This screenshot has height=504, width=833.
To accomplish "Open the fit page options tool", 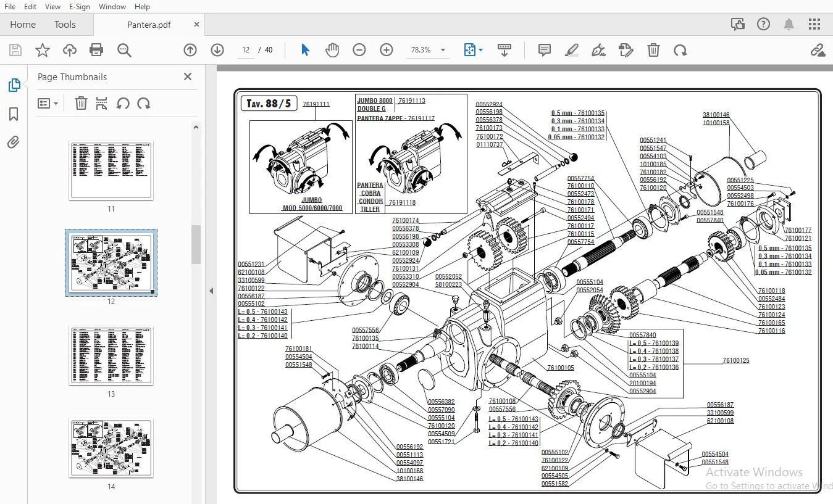I will tap(473, 50).
